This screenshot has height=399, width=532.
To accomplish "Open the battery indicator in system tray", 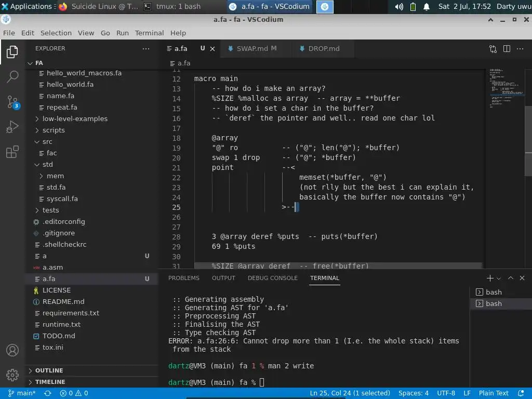I will pos(413,6).
